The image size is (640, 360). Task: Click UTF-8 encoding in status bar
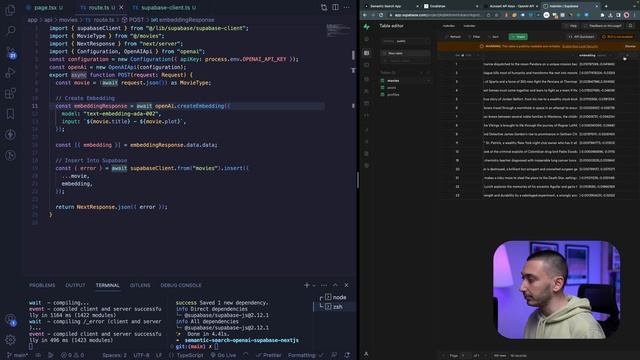click(x=141, y=355)
